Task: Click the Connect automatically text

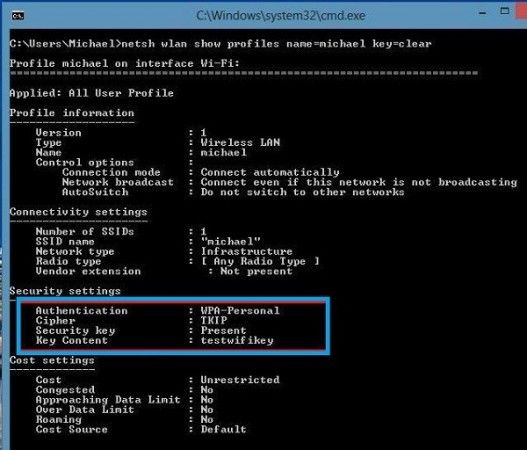Action: coord(270,172)
